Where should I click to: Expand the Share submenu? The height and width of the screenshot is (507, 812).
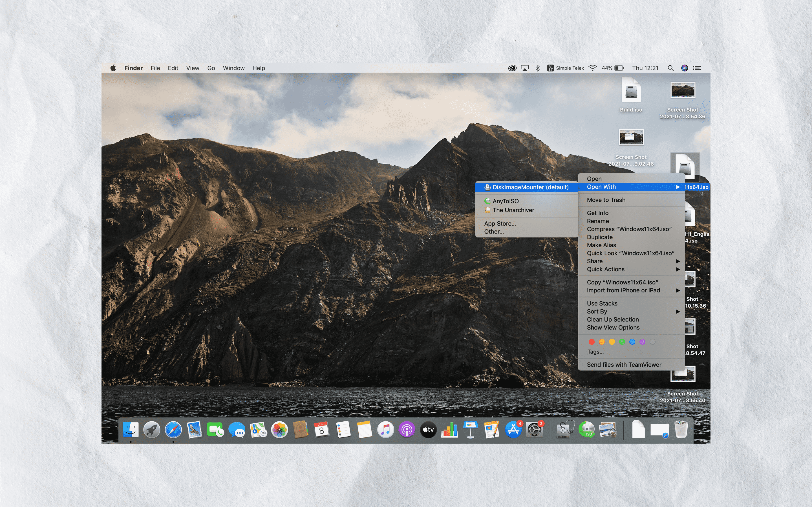tap(595, 261)
